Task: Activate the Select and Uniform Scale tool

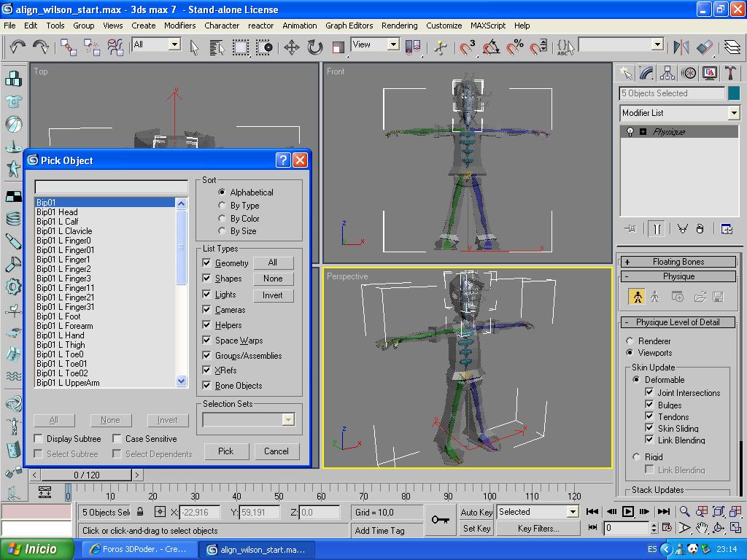Action: [338, 47]
